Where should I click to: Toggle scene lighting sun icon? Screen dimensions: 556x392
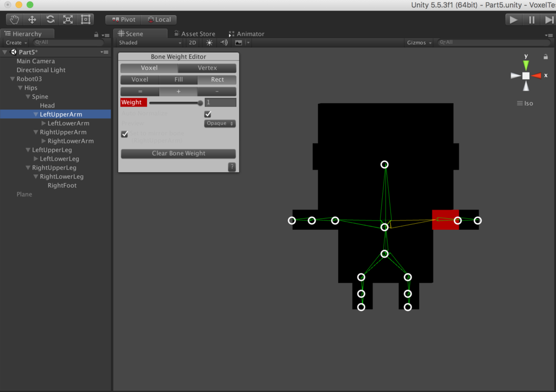coord(209,42)
